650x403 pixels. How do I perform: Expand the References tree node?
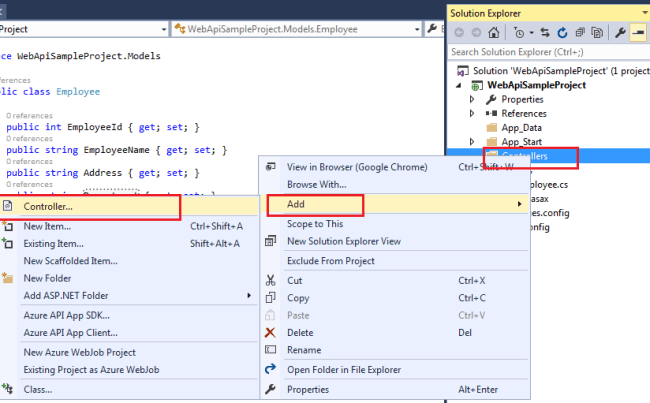point(472,114)
